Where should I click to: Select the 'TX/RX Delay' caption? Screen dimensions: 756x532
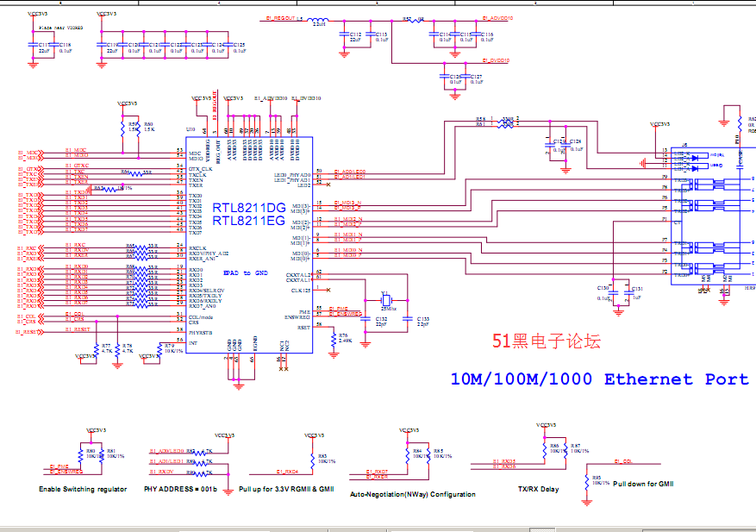pos(539,489)
